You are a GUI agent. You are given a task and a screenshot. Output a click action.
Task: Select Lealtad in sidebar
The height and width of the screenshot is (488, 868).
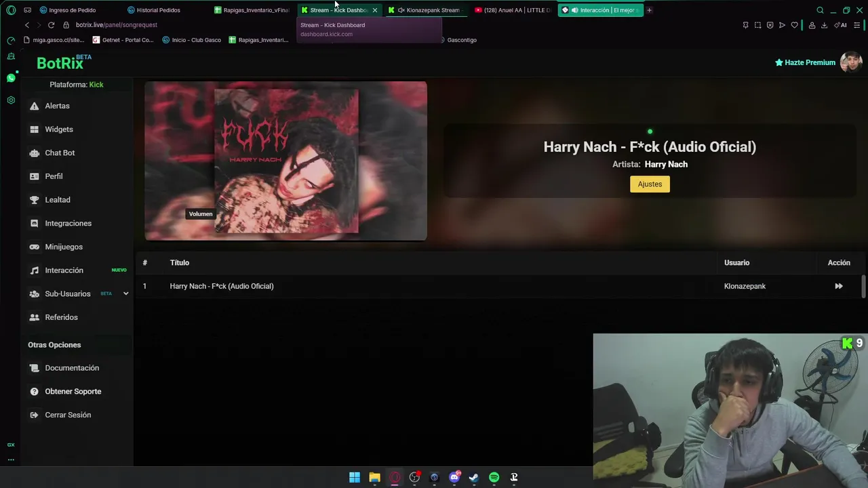pos(58,200)
